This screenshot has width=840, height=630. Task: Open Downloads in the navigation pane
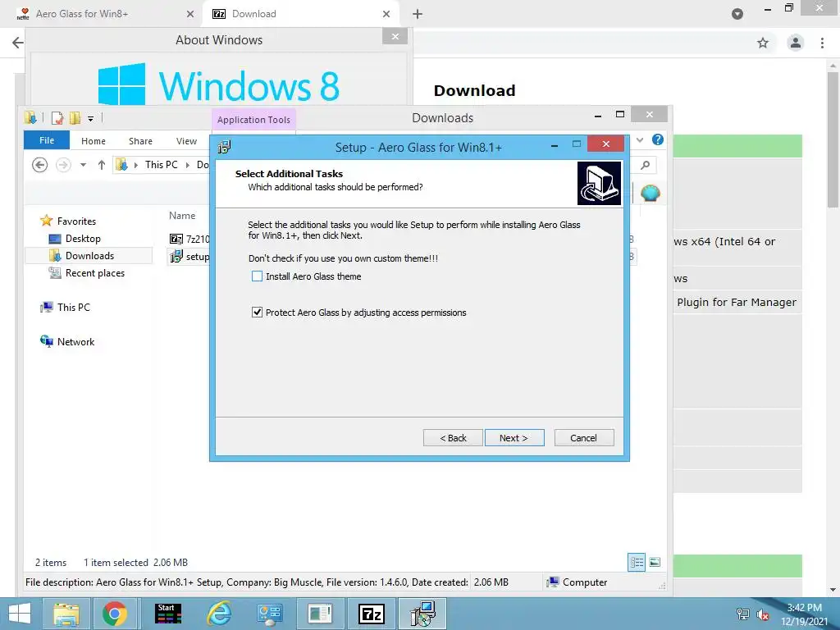[89, 256]
